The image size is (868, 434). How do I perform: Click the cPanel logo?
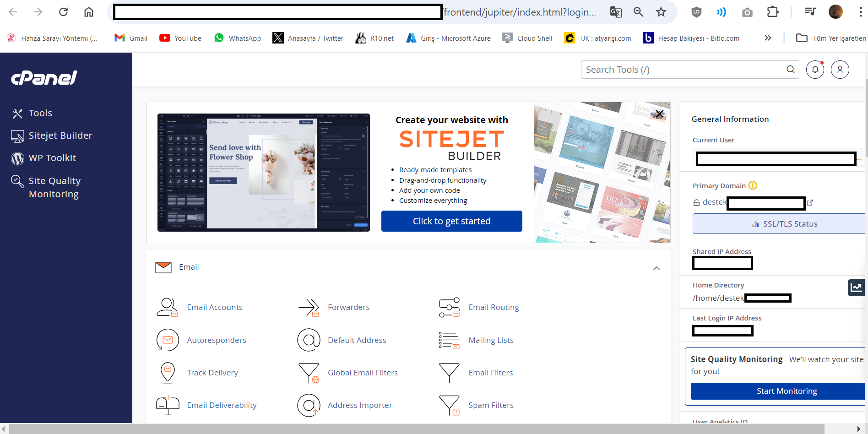click(44, 78)
